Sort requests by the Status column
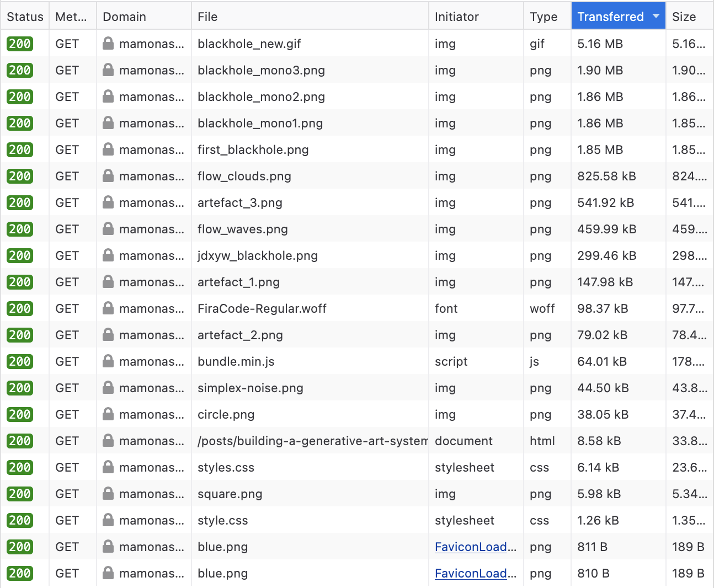This screenshot has width=714, height=588. tap(25, 17)
